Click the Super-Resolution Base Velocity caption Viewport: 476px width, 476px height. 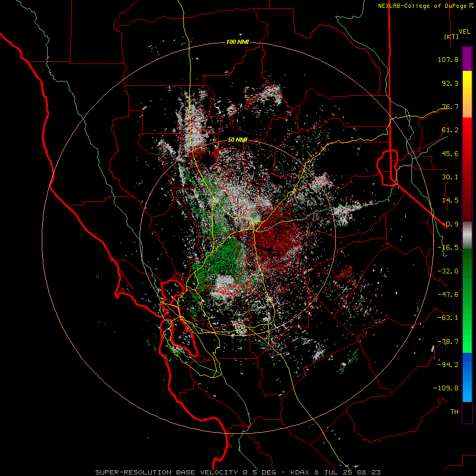pos(237,472)
